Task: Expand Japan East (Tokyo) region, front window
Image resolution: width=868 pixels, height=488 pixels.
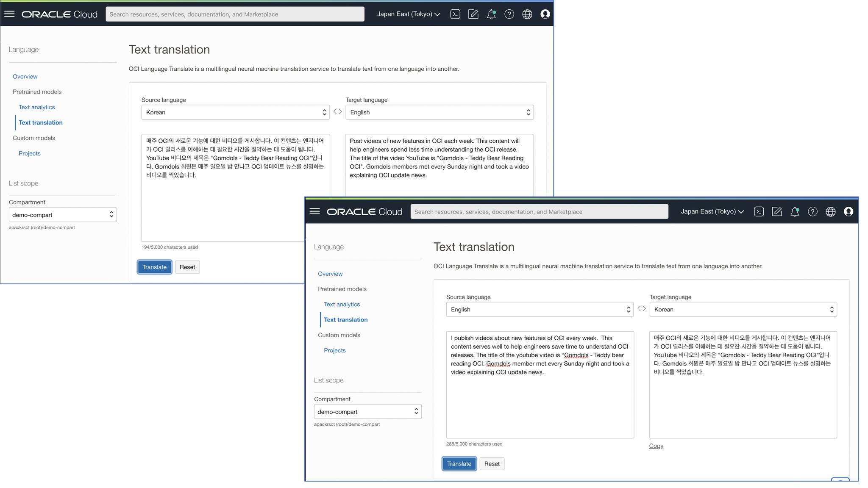Action: (712, 211)
